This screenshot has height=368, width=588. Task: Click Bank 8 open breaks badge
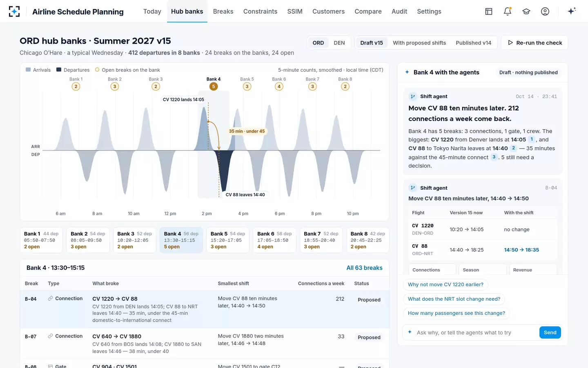click(345, 86)
